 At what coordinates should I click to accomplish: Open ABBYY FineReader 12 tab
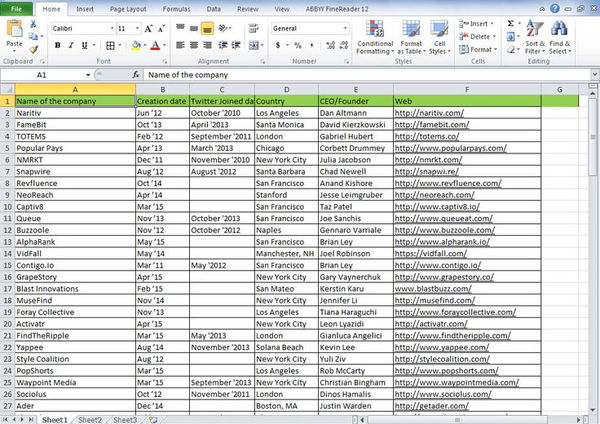[x=337, y=9]
